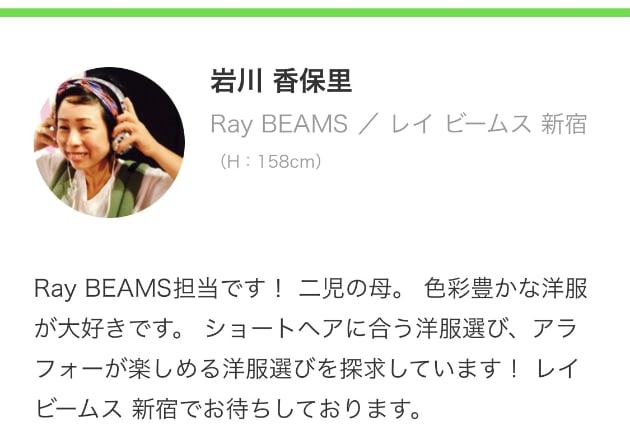
Task: Click the bio text '二児の母。'
Action: (351, 288)
